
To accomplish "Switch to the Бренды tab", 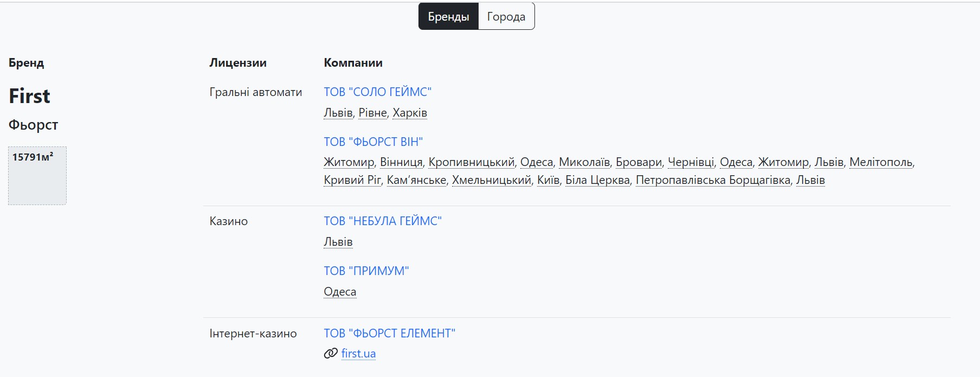I will (448, 17).
